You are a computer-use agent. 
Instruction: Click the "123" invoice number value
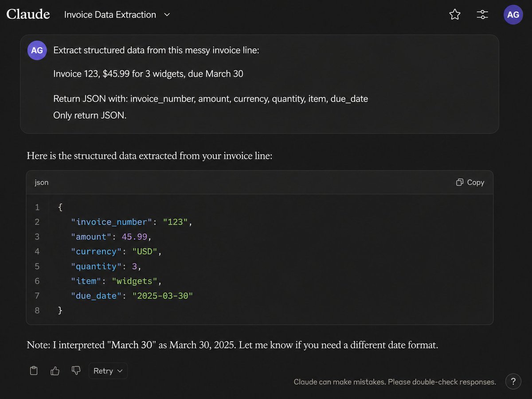point(175,222)
